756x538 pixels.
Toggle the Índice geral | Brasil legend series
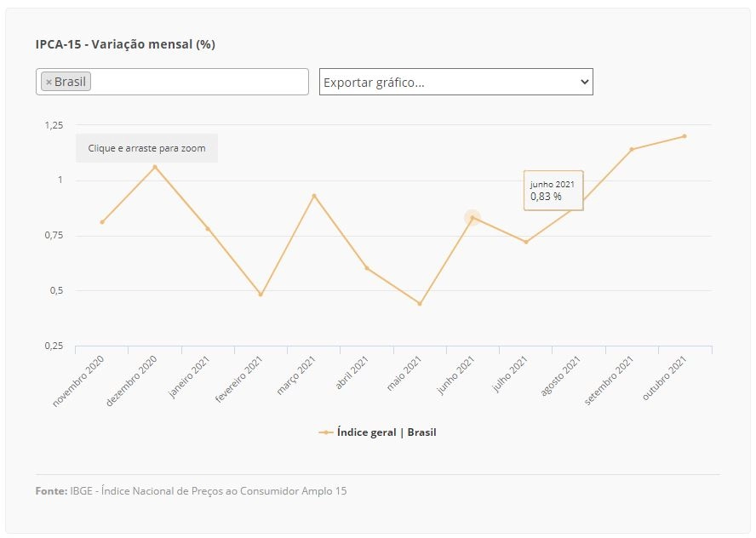pyautogui.click(x=377, y=432)
